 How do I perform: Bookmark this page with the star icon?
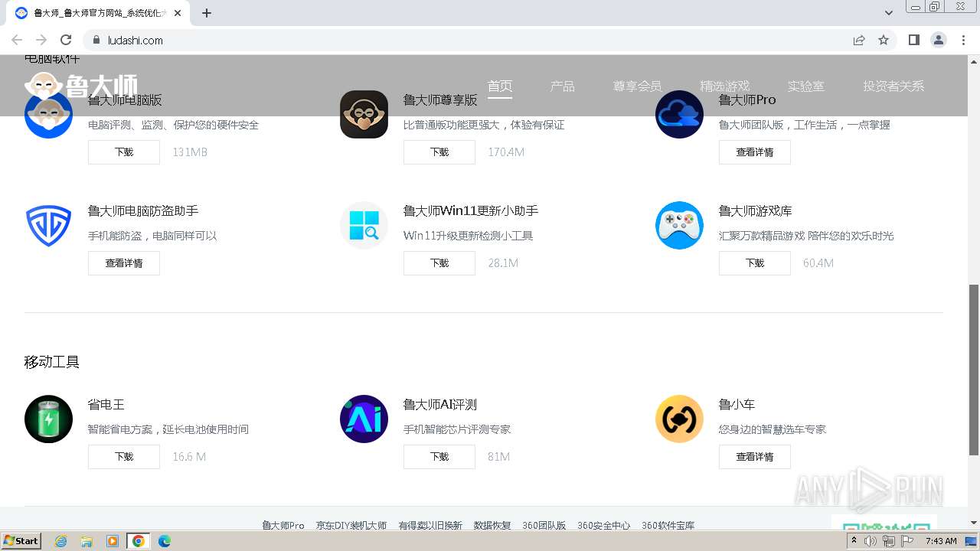884,40
